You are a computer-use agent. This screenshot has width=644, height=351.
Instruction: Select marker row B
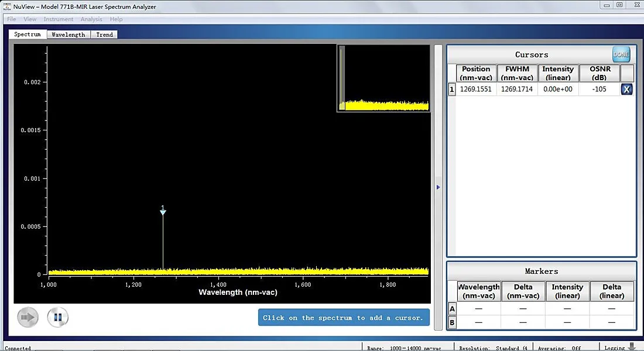click(x=452, y=322)
